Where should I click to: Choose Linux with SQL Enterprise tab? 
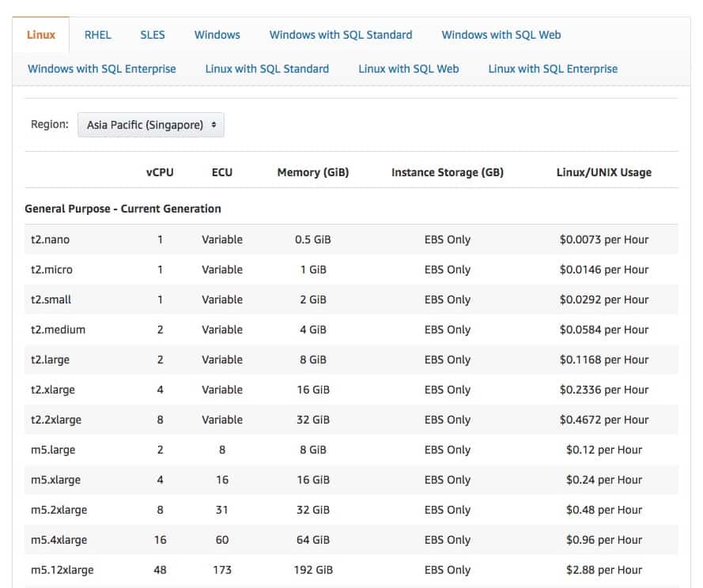[553, 69]
